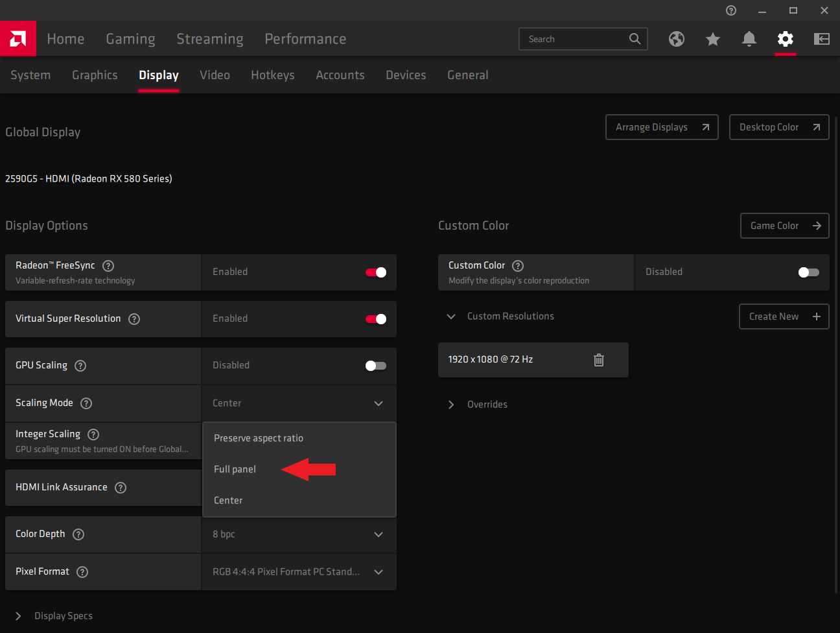
Task: Disable Virtual Super Resolution toggle
Action: coord(376,318)
